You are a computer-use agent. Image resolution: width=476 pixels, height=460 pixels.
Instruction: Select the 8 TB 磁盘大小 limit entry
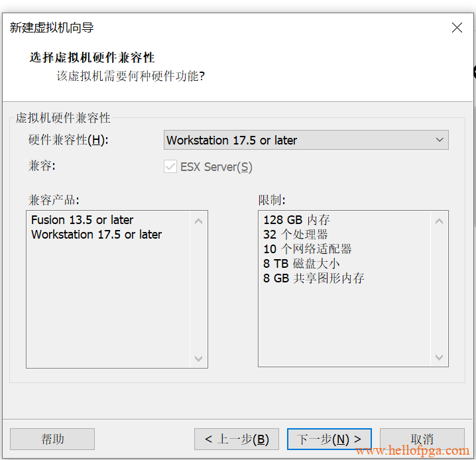click(x=301, y=263)
